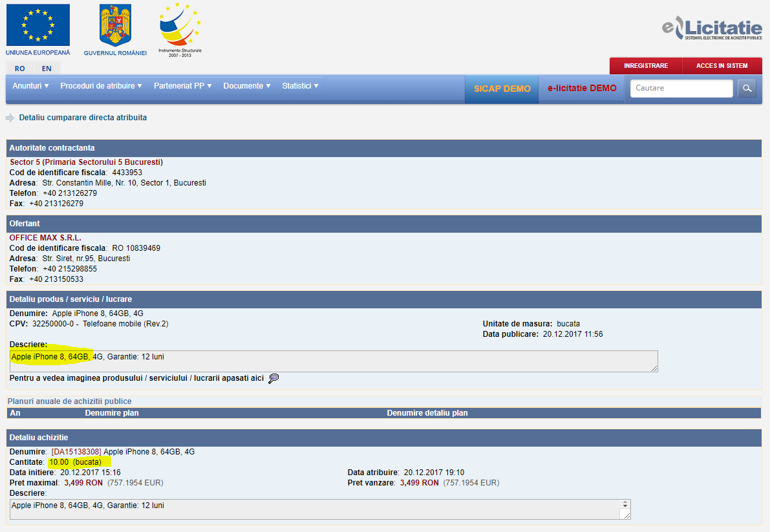Click the acquisition Descriere textarea
This screenshot has width=770, height=532.
320,509
